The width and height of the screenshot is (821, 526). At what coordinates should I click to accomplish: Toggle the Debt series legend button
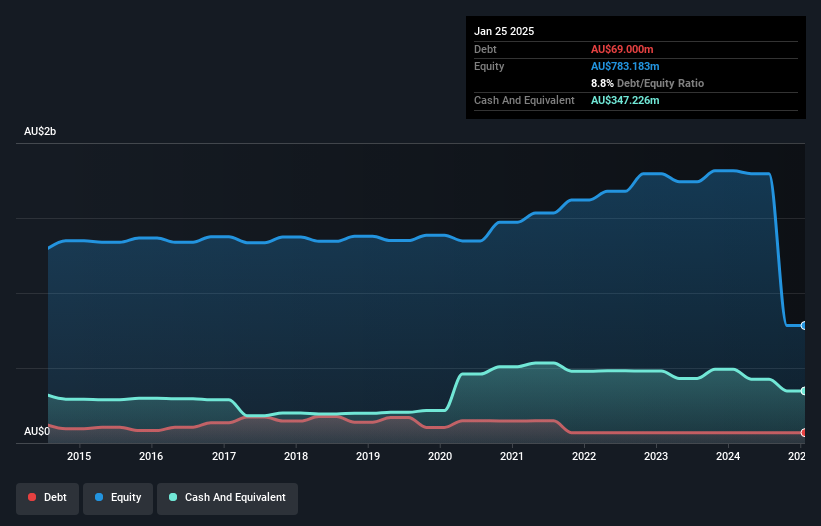pos(48,498)
